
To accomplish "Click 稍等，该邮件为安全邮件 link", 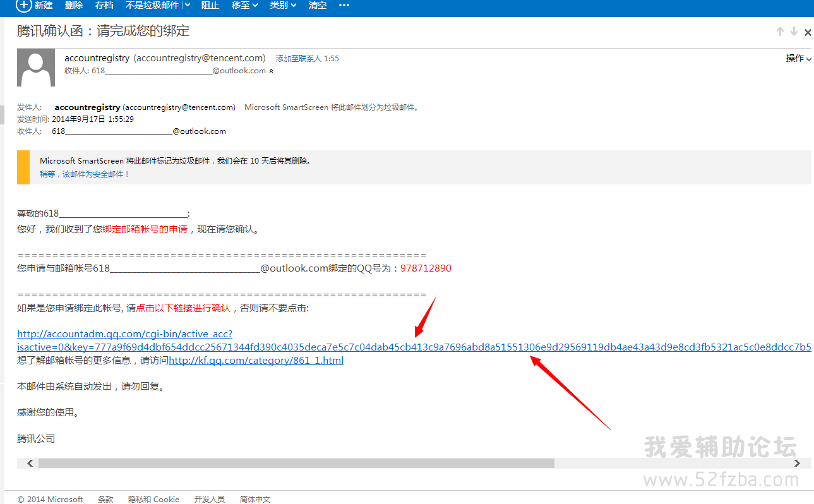I will 85,174.
